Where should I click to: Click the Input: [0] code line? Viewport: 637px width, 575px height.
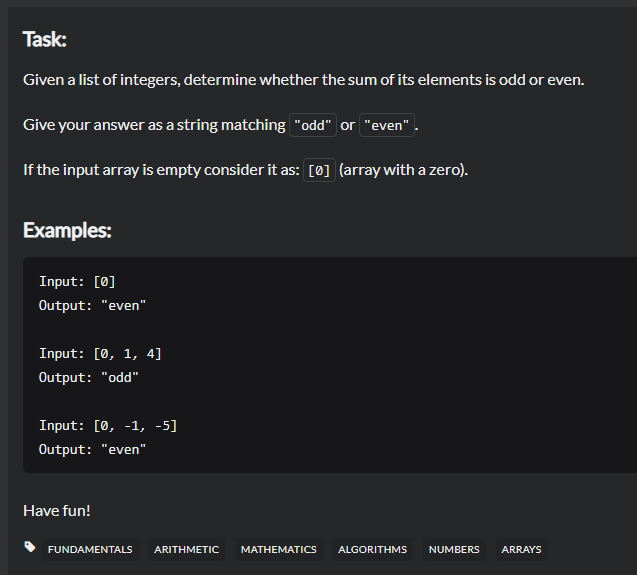click(77, 282)
